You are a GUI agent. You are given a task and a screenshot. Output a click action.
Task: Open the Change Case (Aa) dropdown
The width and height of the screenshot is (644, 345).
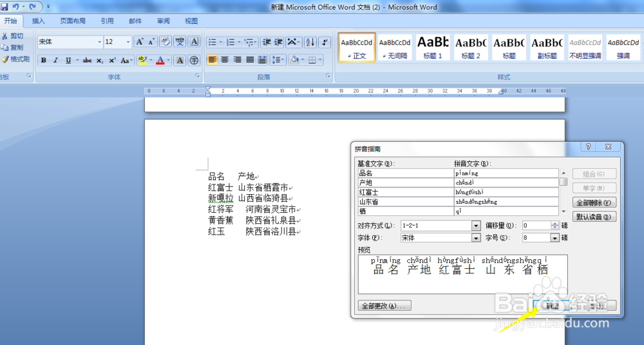click(x=126, y=61)
